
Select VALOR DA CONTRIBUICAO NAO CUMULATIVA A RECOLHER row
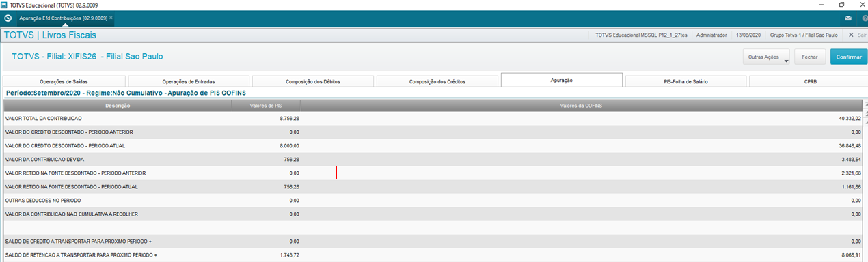coord(433,214)
